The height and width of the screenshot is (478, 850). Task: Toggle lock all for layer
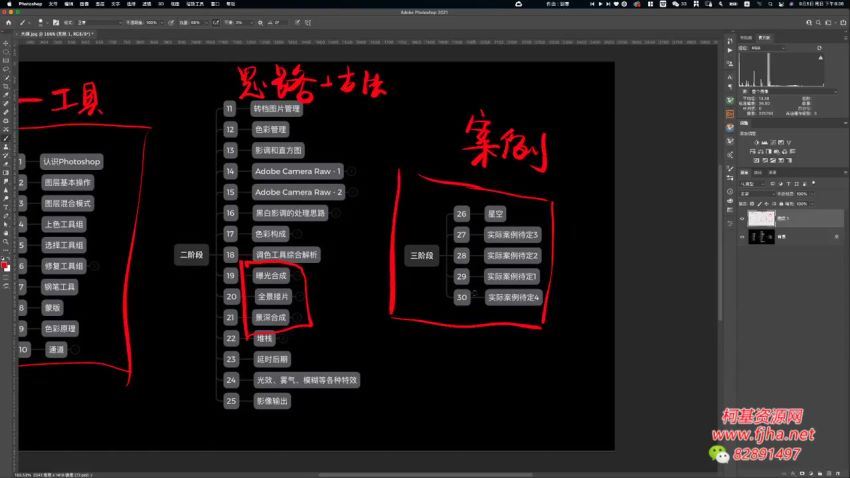(x=781, y=204)
